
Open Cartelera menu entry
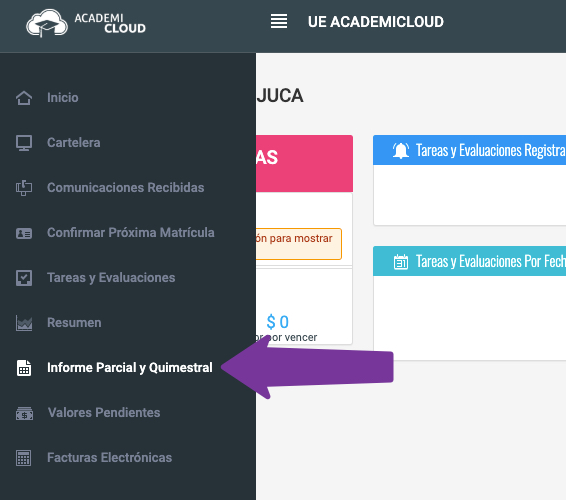74,143
